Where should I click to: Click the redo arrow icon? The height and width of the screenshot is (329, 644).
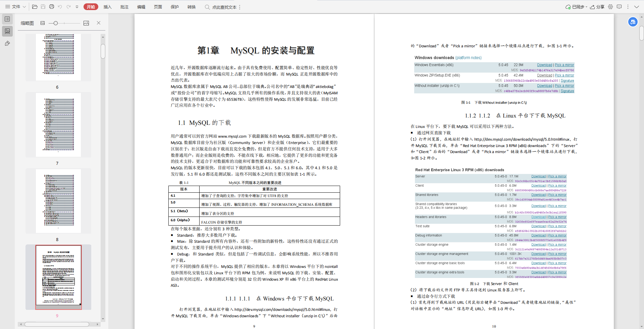tap(68, 7)
